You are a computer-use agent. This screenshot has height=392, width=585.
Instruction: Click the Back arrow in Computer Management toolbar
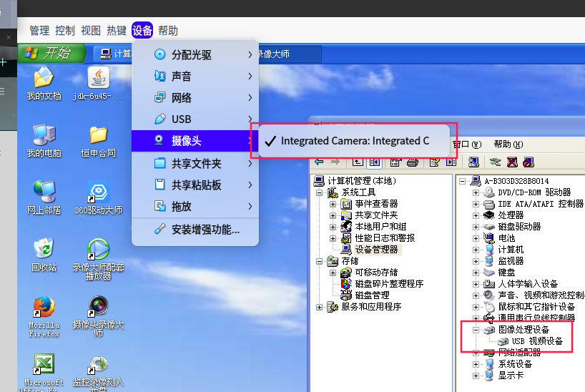(x=319, y=162)
